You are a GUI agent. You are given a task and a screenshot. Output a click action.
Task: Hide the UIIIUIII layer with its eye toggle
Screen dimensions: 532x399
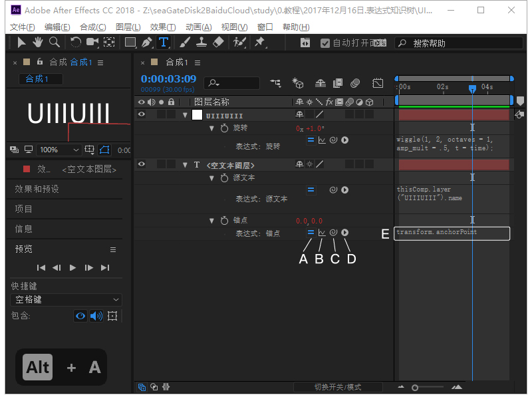(140, 114)
